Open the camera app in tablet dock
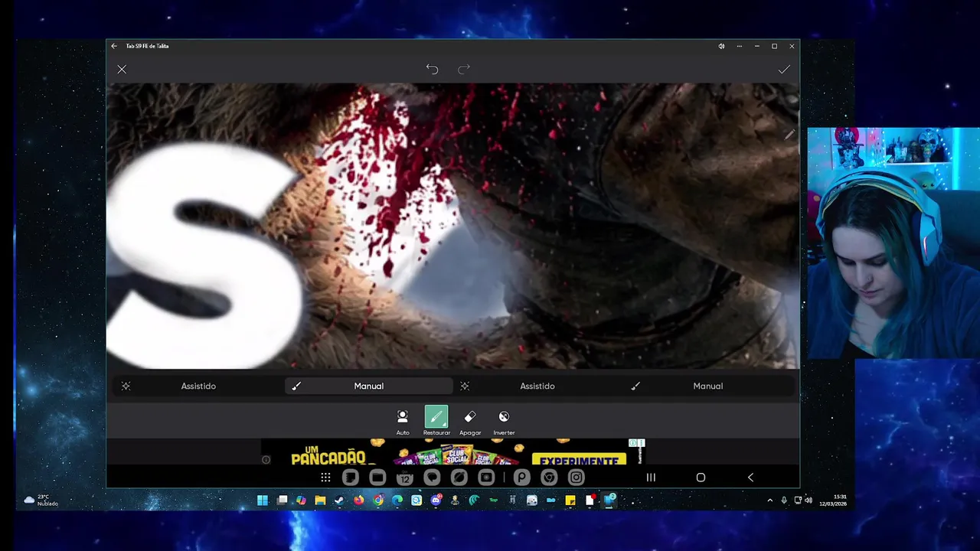Image resolution: width=980 pixels, height=551 pixels. [x=486, y=478]
